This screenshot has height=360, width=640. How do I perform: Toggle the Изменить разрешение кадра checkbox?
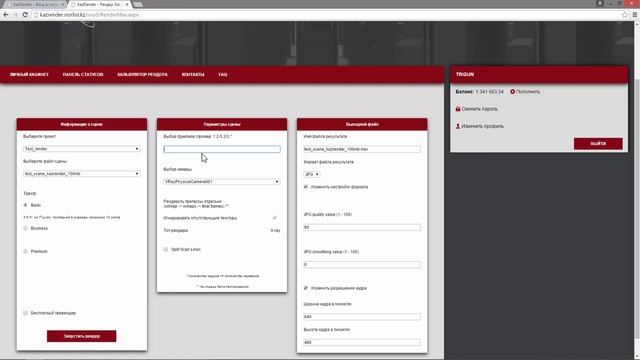coord(306,288)
